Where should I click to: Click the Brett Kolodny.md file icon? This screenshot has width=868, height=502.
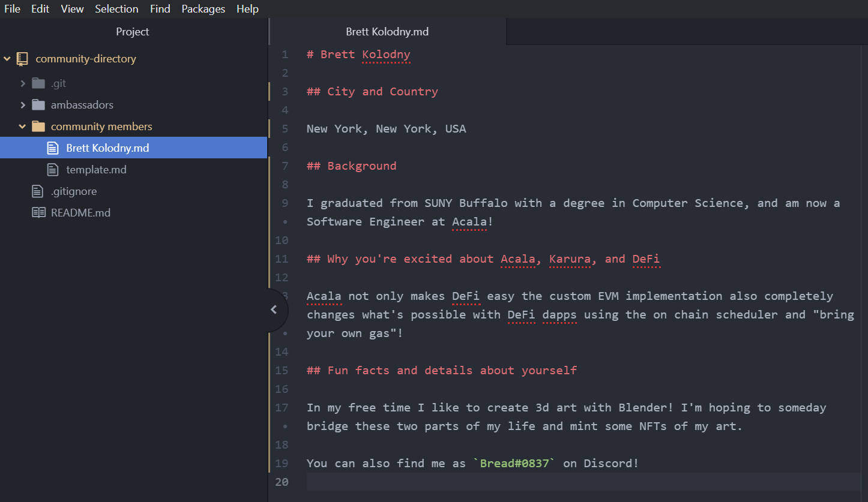[53, 148]
